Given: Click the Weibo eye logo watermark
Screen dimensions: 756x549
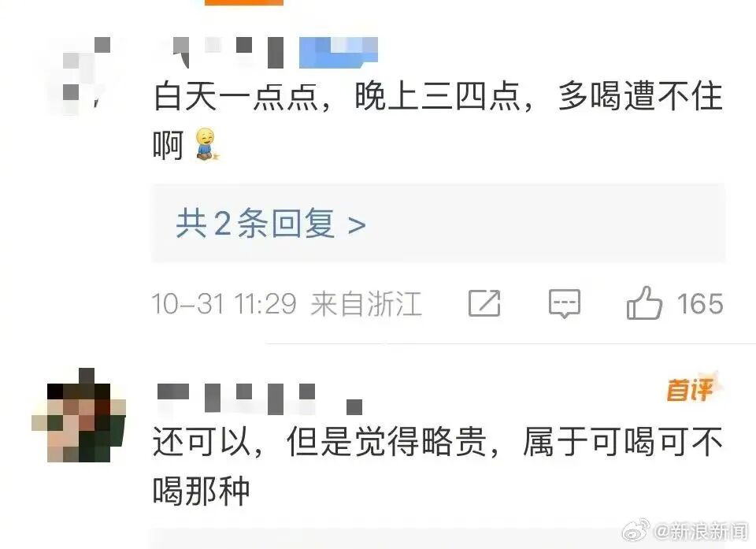Looking at the screenshot, I should (x=636, y=530).
